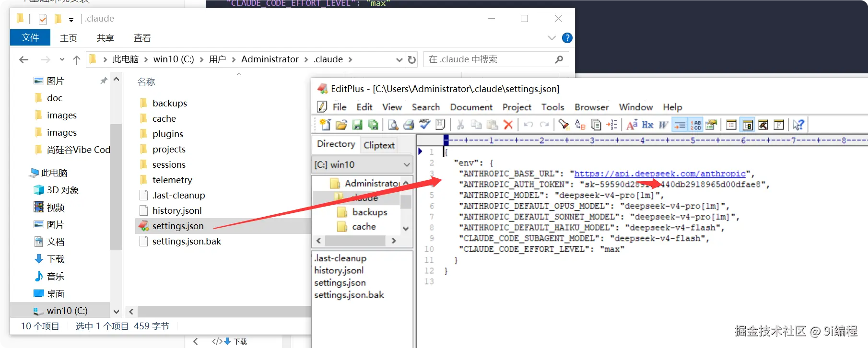Click the directory tree horizontal scrollbar right arrow
Screen dimensions: 868x348
pyautogui.click(x=394, y=241)
